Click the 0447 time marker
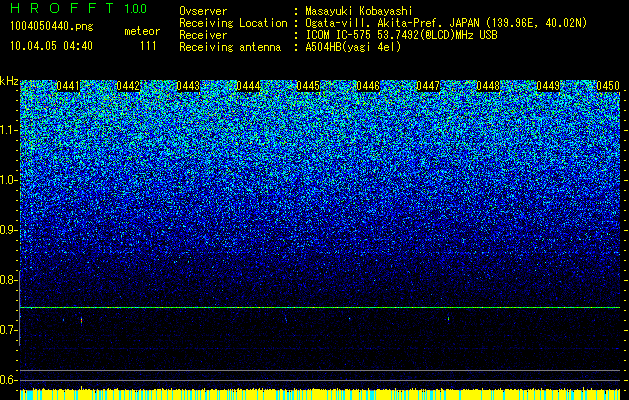The image size is (629, 400). (428, 86)
